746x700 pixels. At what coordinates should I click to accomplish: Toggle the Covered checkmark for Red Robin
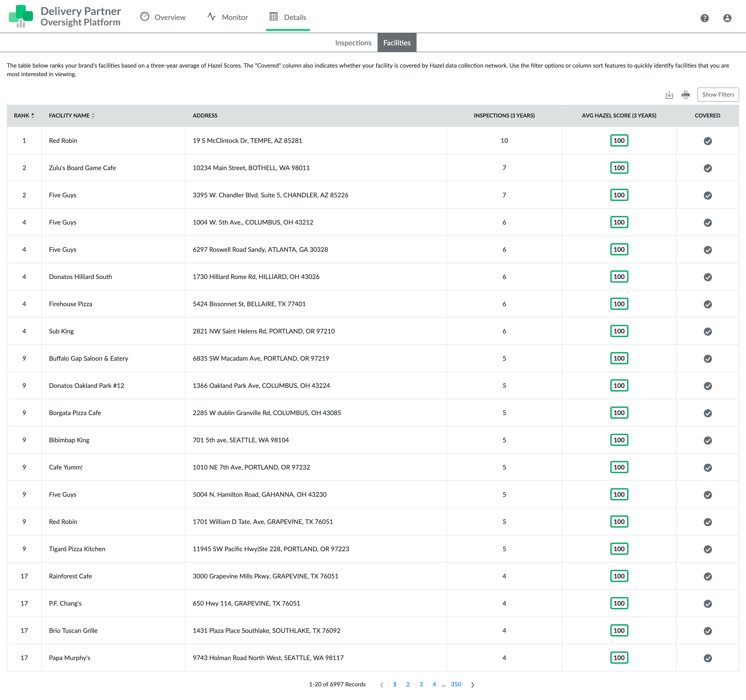click(708, 141)
